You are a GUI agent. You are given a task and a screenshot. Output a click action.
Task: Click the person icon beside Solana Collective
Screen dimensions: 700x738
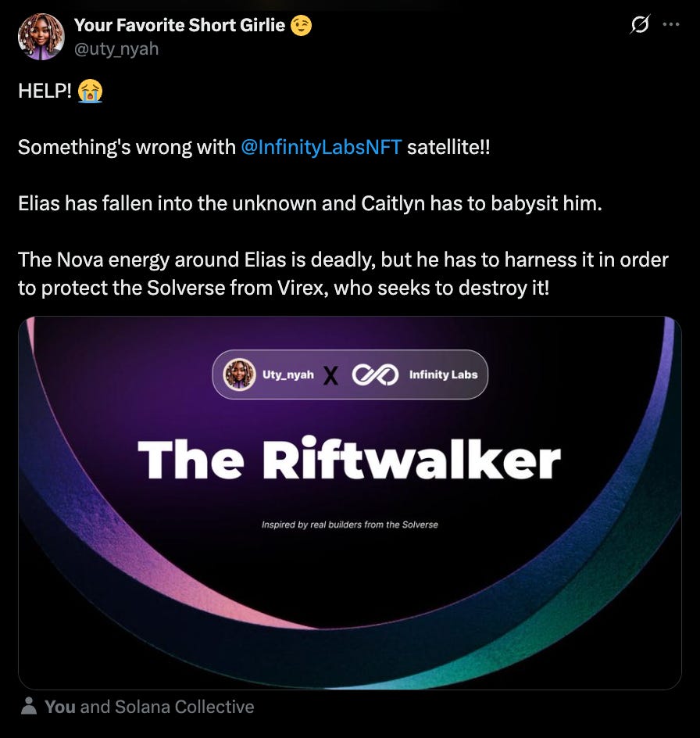29,706
